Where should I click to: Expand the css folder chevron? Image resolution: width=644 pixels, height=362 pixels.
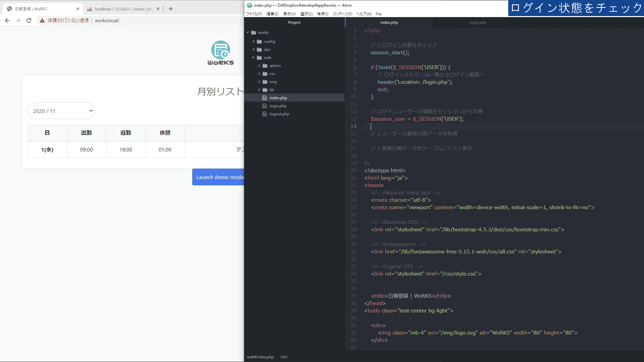pos(259,74)
